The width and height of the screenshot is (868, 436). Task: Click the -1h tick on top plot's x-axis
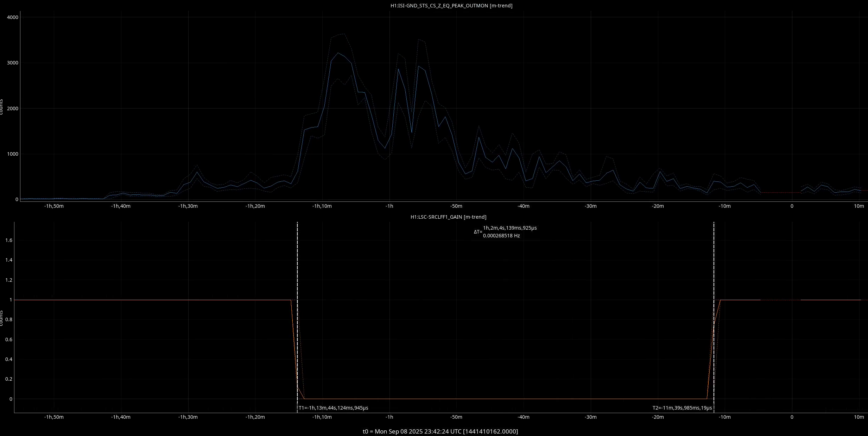pyautogui.click(x=389, y=206)
